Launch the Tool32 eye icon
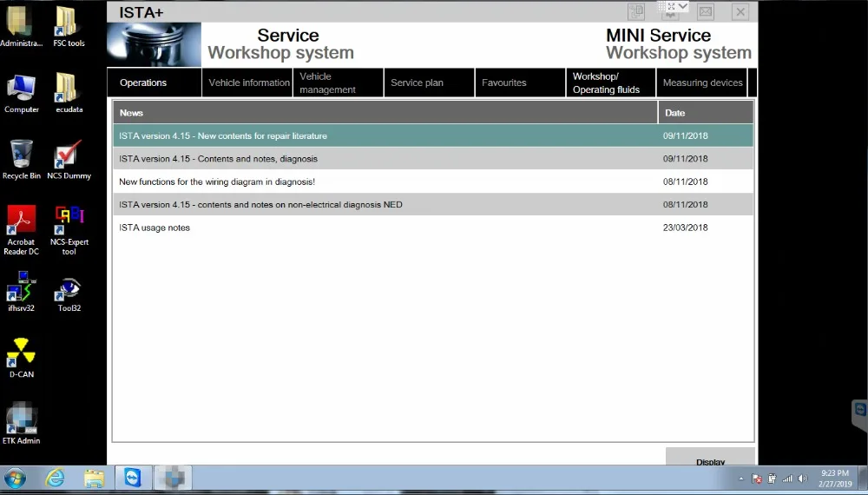868x495 pixels. click(x=69, y=294)
